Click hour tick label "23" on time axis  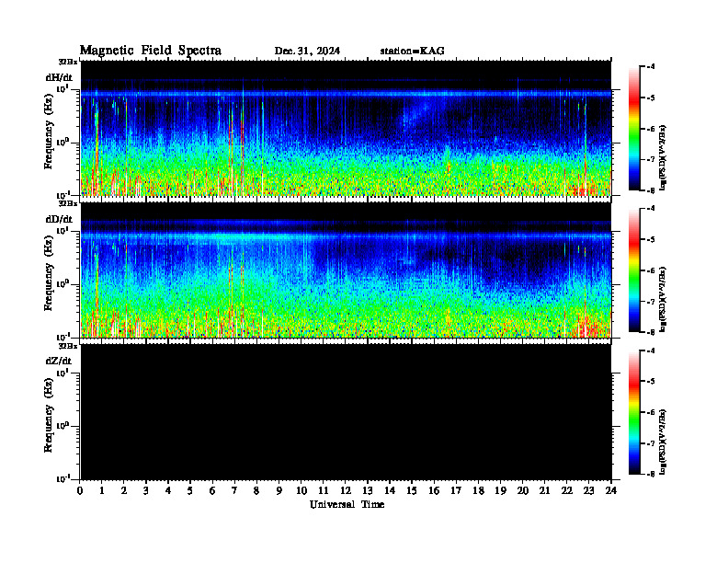588,490
